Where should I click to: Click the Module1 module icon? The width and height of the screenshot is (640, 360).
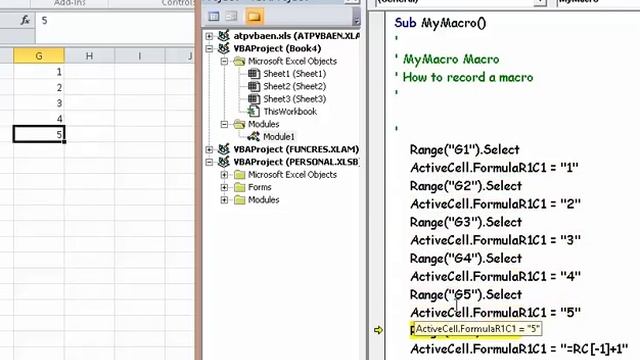pyautogui.click(x=253, y=137)
